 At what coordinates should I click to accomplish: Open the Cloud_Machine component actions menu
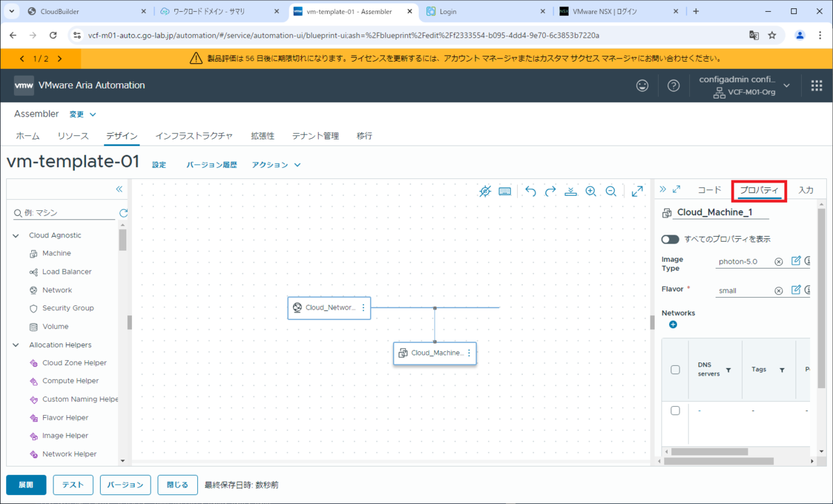pos(469,353)
